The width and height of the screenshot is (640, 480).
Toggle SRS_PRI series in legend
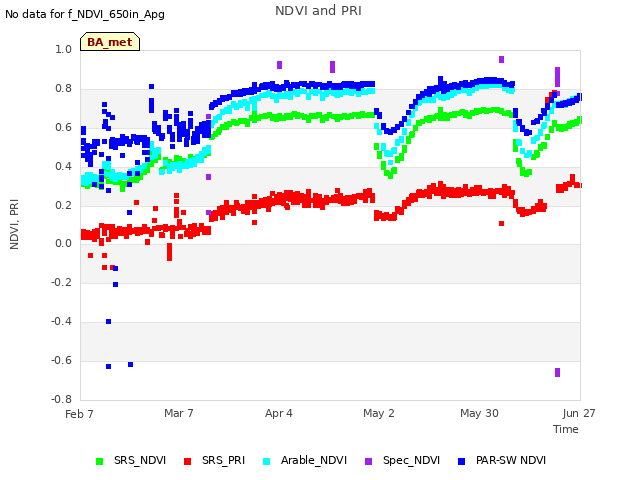tap(214, 461)
